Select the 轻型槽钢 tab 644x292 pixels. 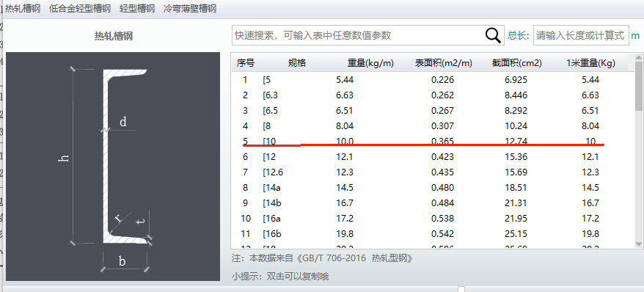(137, 8)
